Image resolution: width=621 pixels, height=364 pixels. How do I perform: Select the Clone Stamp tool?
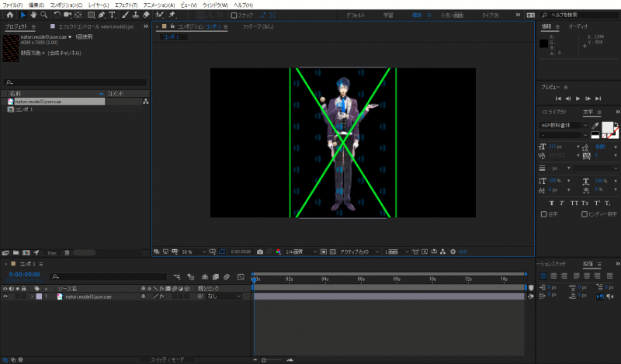135,15
